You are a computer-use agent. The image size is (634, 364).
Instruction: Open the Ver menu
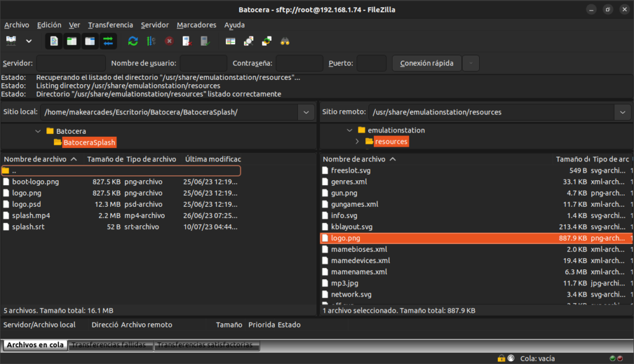74,25
